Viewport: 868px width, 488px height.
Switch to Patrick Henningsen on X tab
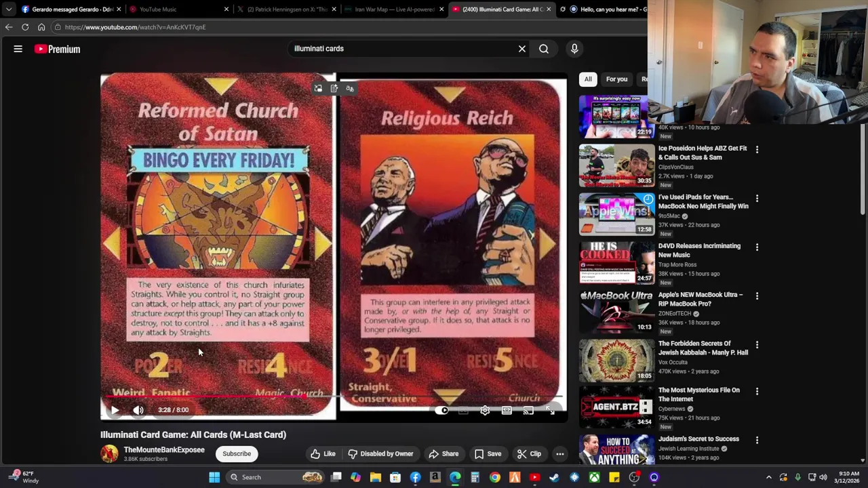coord(287,9)
